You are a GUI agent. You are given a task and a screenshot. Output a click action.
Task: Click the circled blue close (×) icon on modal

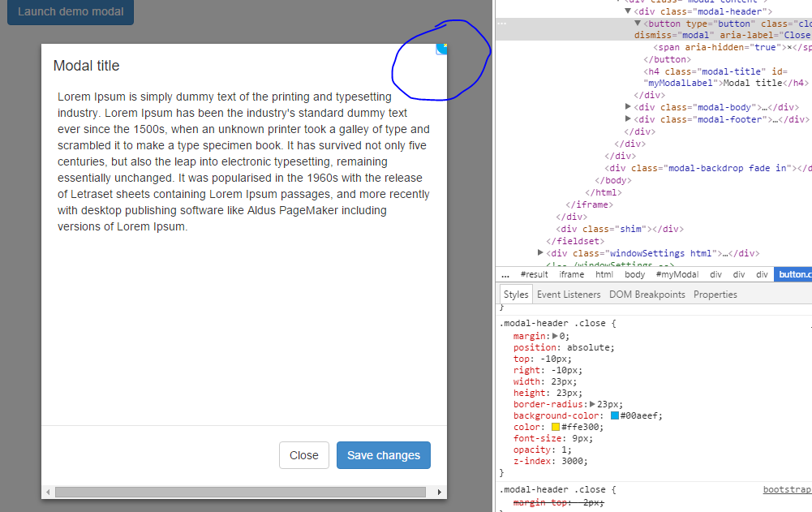tap(440, 49)
